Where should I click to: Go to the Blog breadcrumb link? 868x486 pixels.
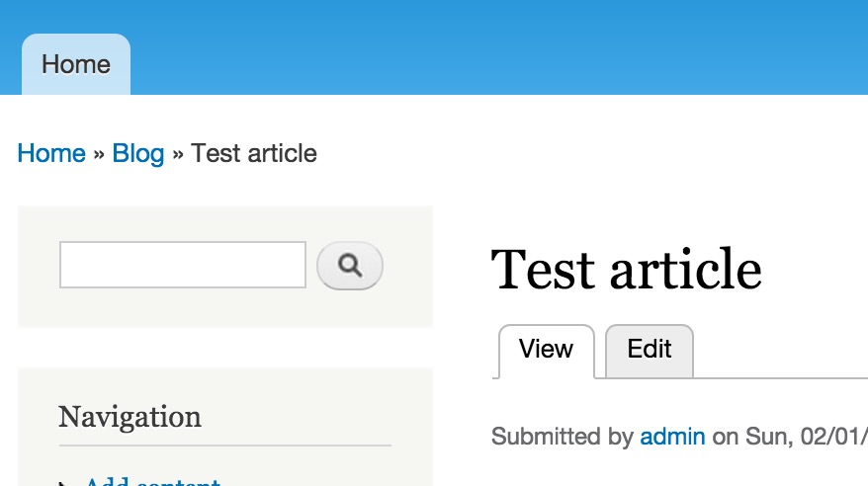coord(137,153)
